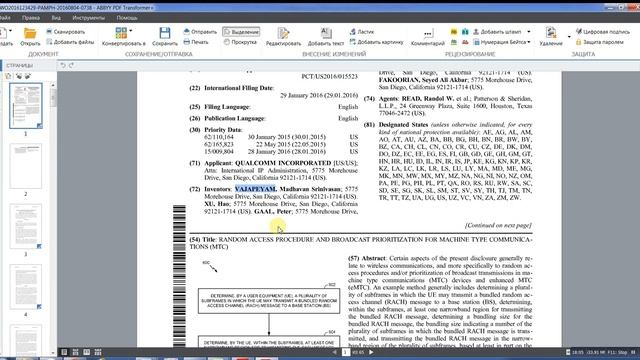640x360 pixels.
Task: Enable the Выделение selection mode
Action: coord(241,31)
